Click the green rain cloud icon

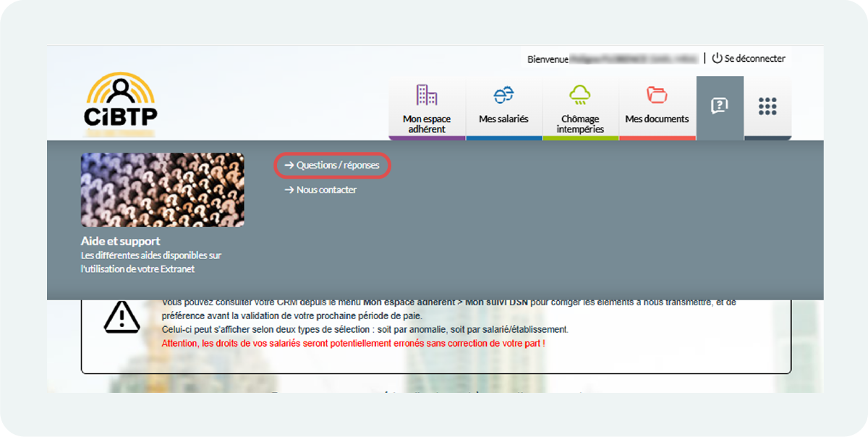[x=580, y=95]
